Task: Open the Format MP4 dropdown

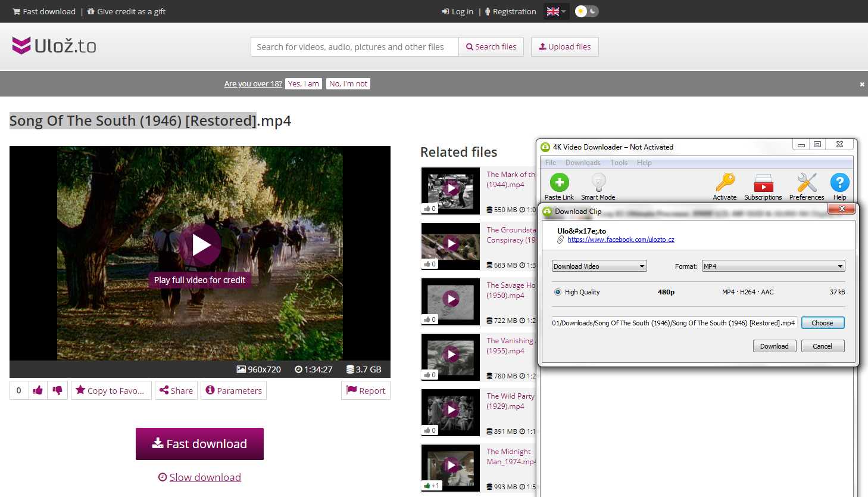Action: tap(773, 266)
